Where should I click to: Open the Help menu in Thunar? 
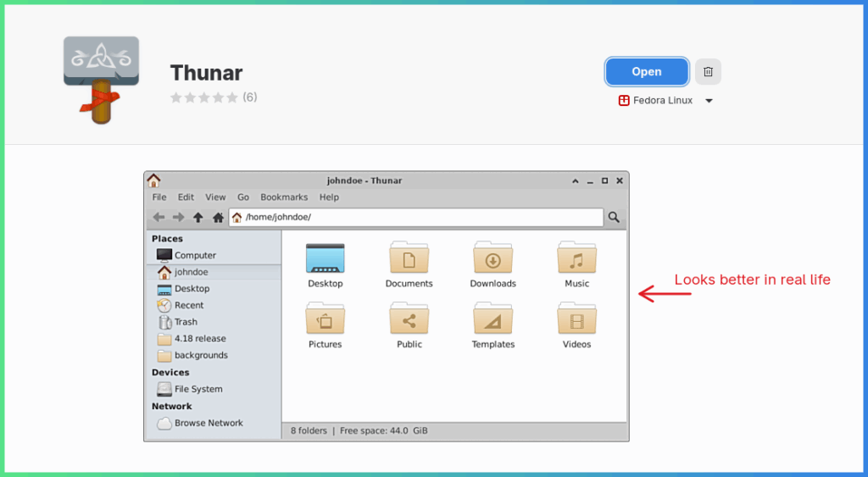329,197
